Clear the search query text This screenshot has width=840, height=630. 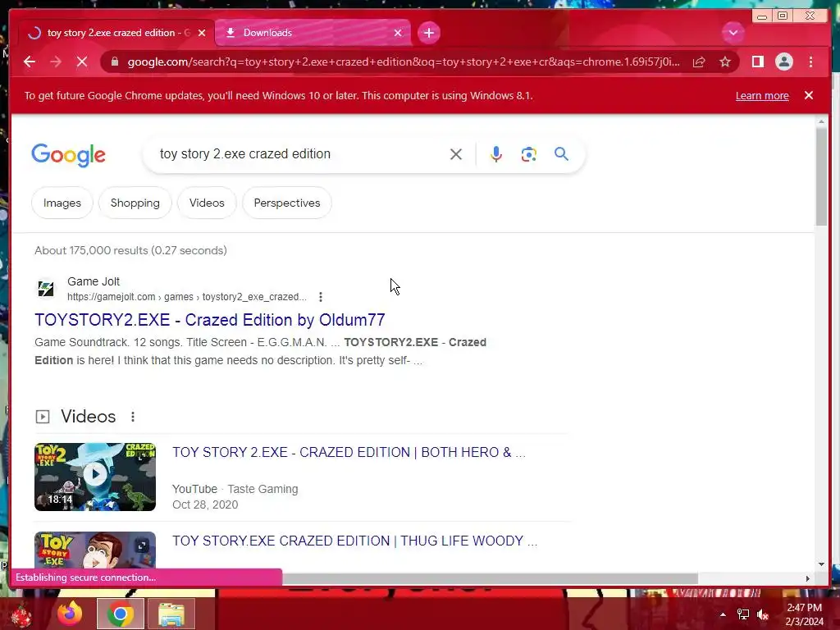[456, 154]
